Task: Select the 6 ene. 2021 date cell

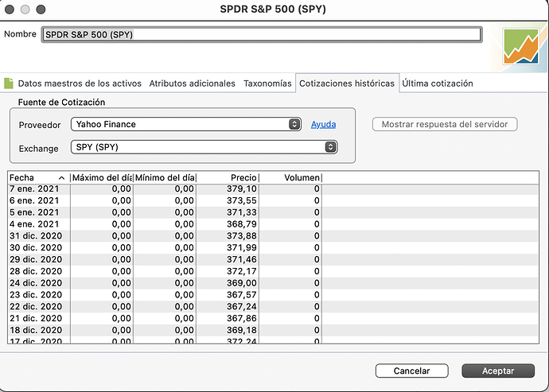Action: 34,200
